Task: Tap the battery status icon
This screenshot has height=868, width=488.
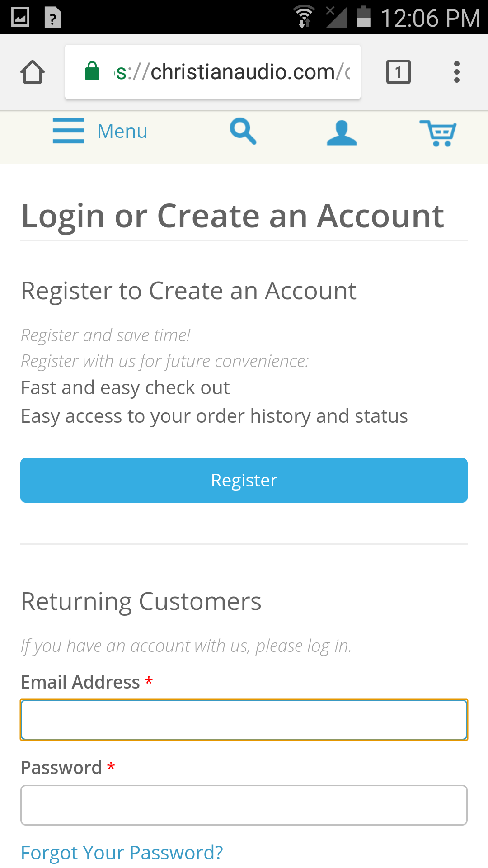Action: [364, 17]
